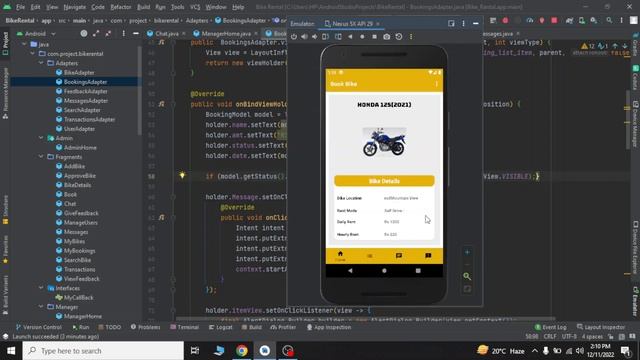The height and width of the screenshot is (360, 640).
Task: Click the intention light bulb in editor
Action: pyautogui.click(x=182, y=176)
